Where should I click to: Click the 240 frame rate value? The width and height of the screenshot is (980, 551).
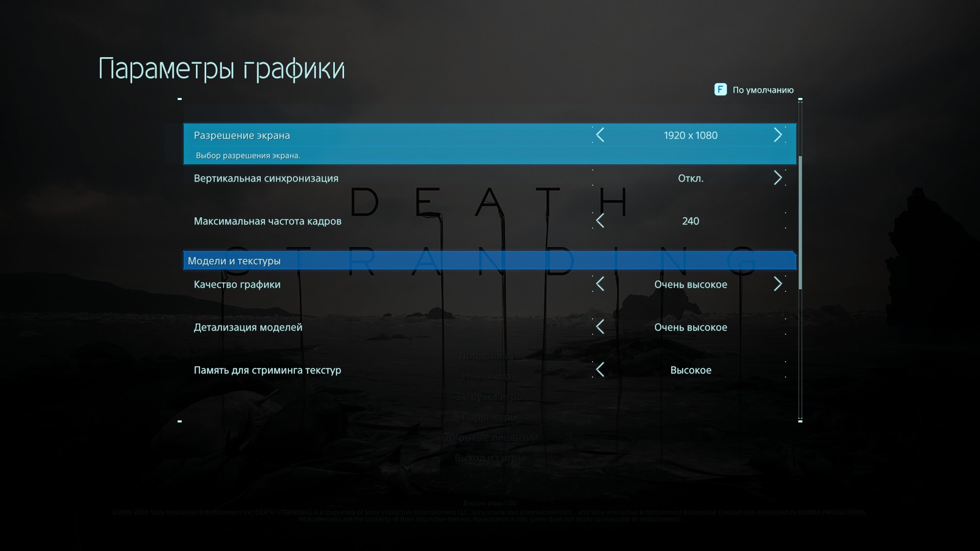click(x=691, y=221)
